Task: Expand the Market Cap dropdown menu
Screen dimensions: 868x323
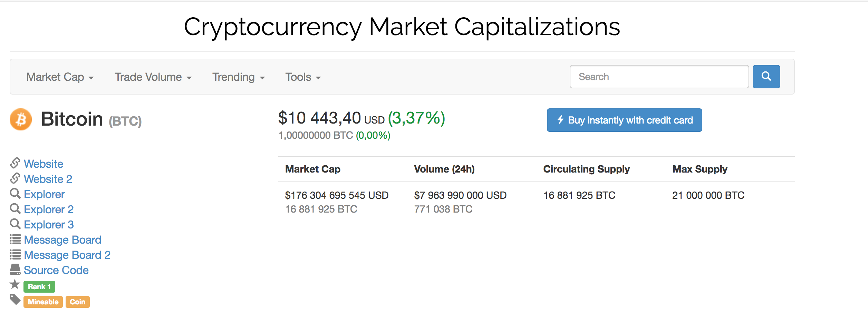Action: pos(60,77)
